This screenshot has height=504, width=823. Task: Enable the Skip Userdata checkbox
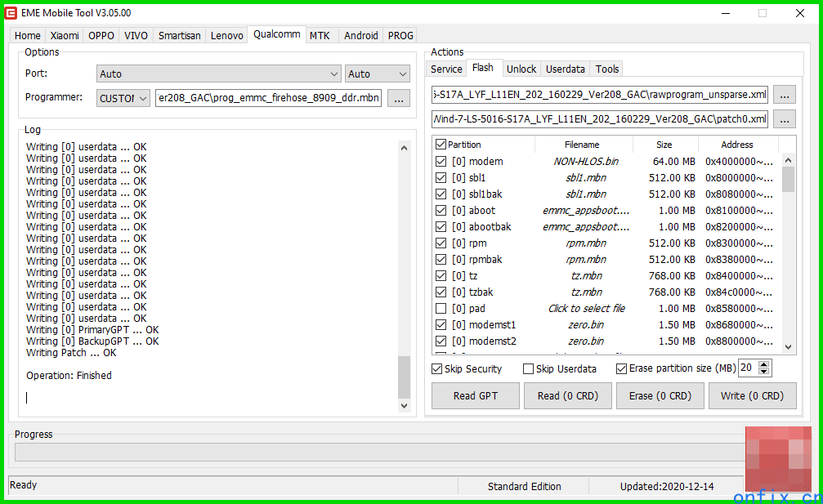tap(528, 368)
